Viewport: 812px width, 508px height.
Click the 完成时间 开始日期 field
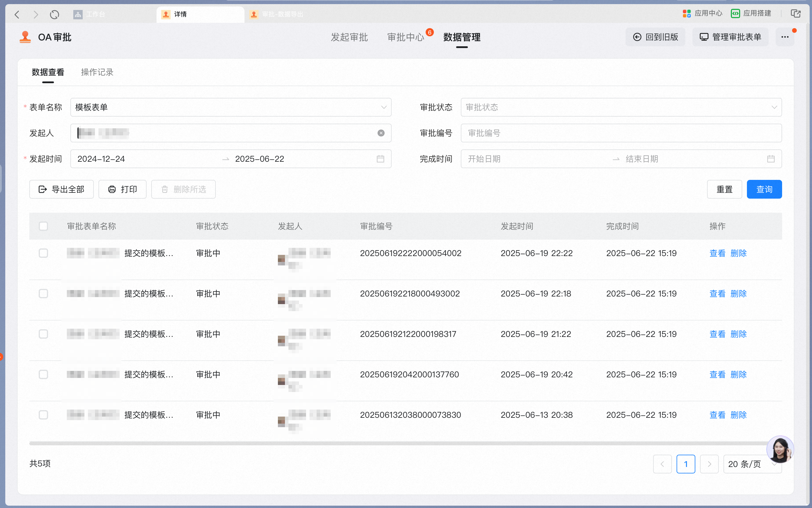[484, 159]
